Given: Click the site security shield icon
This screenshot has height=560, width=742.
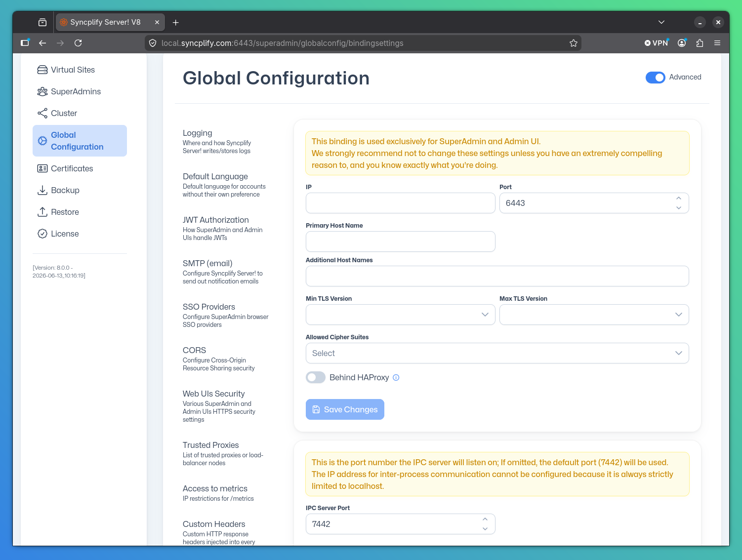Looking at the screenshot, I should [153, 43].
